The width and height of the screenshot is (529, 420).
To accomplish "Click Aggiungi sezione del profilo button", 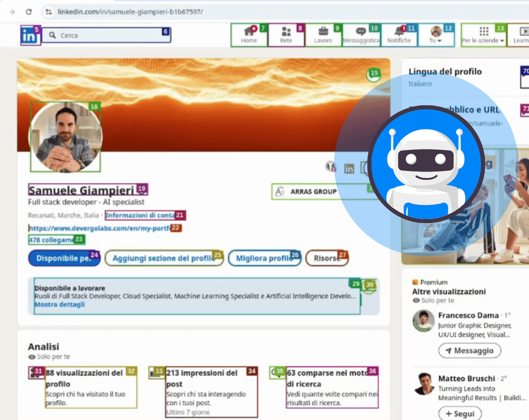I will (x=164, y=258).
